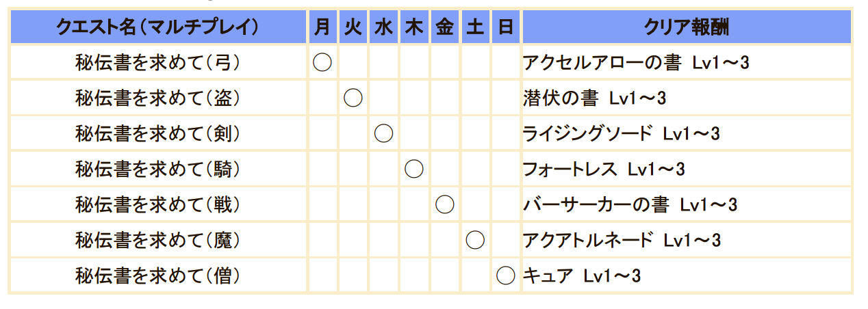Viewport: 868px width, 309px height.
Task: Select the クリア報酬 column header
Action: [x=686, y=27]
